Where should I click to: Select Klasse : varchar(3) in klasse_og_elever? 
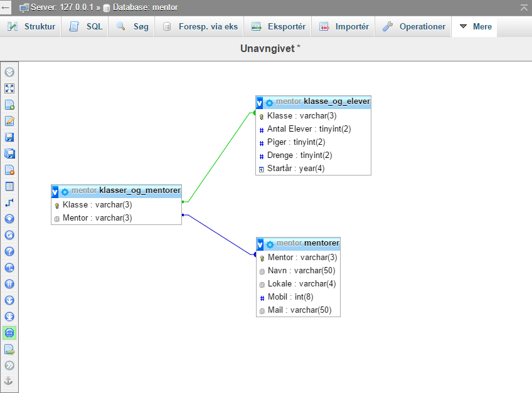313,115
